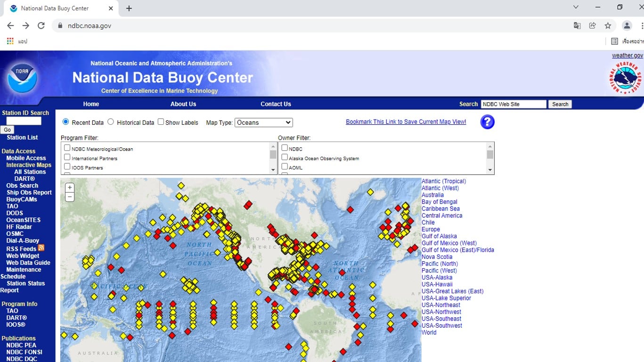Open apps grid shortcut in bookmarks bar
The height and width of the screenshot is (362, 644).
point(10,41)
